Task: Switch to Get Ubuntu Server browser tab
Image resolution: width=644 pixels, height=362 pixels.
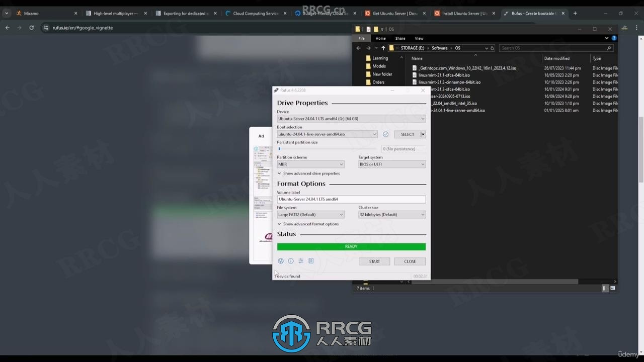Action: 395,14
